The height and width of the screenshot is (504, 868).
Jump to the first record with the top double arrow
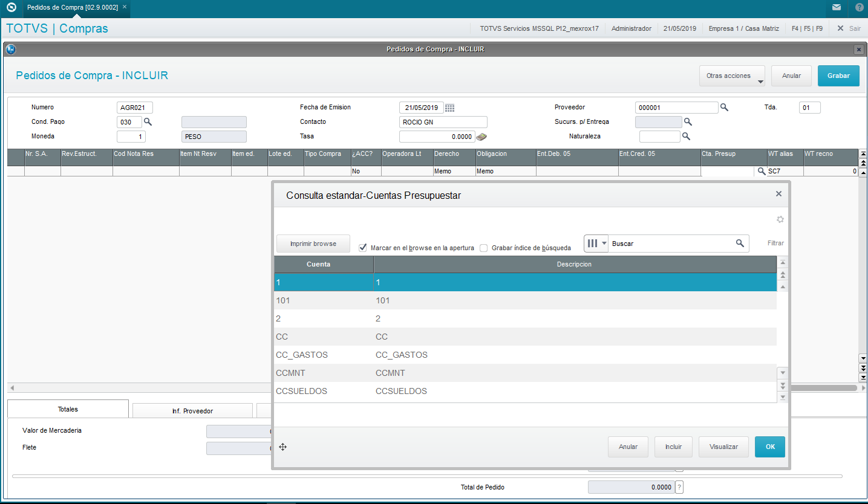783,274
